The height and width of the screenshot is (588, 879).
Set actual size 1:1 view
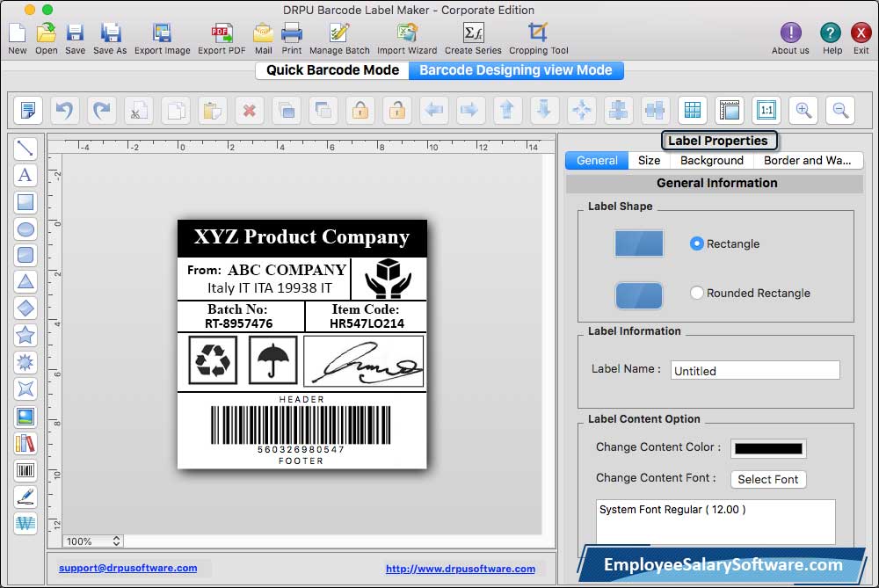point(766,110)
